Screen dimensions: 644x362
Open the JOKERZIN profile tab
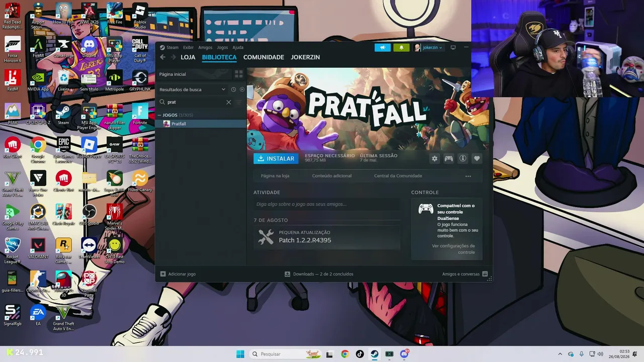(x=305, y=57)
